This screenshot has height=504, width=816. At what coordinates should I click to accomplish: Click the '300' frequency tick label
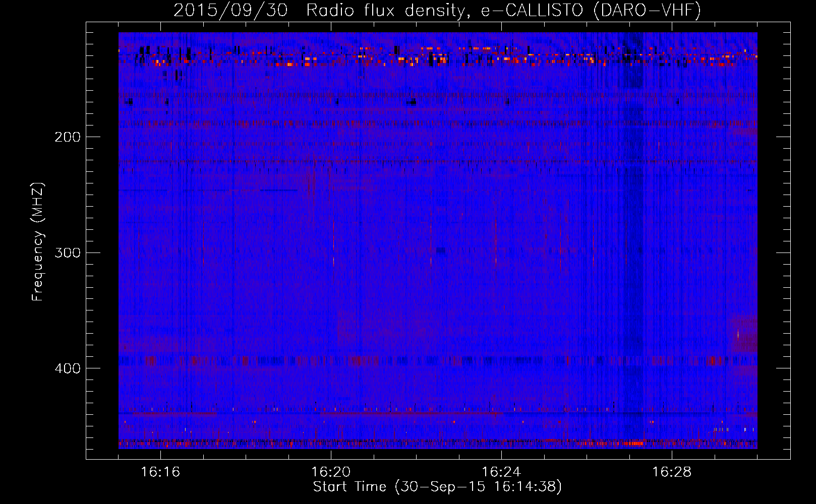tap(68, 253)
